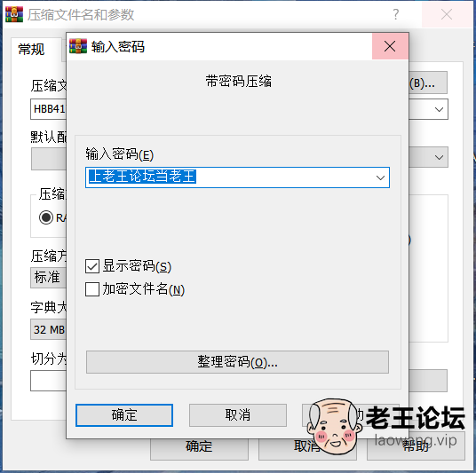476x473 pixels.
Task: Select the RAR format radio button
Action: [46, 217]
